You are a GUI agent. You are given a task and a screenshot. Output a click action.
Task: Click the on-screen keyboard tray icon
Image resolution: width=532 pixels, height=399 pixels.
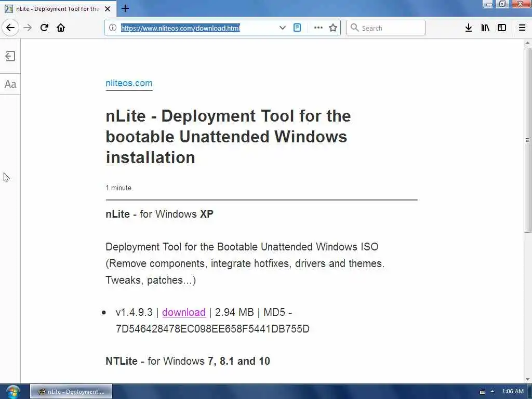482,392
